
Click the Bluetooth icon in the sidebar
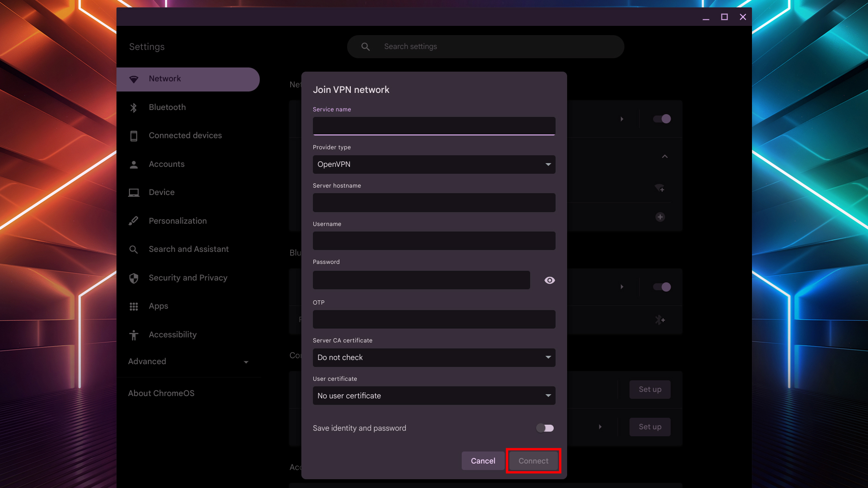click(x=134, y=108)
